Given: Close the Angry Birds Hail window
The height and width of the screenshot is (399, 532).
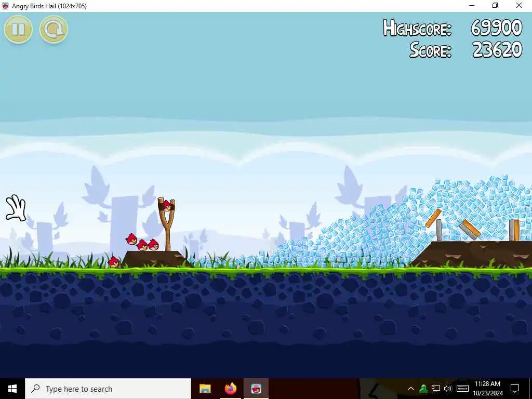Looking at the screenshot, I should pos(519,6).
